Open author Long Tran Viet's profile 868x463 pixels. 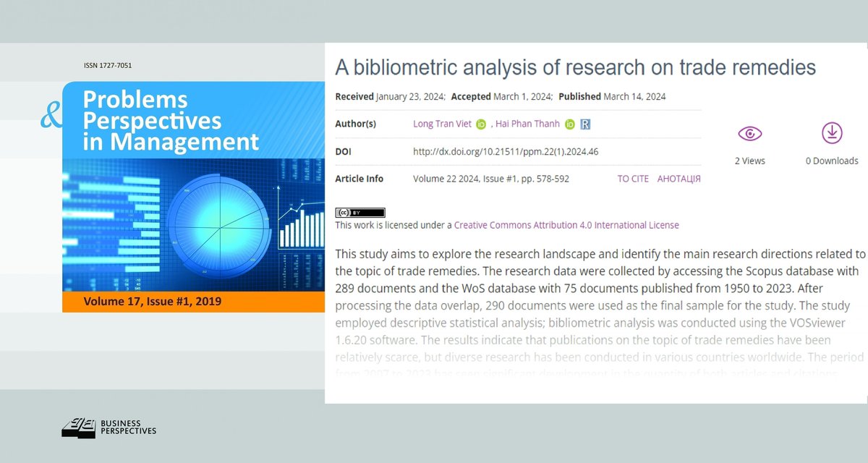[x=442, y=124]
